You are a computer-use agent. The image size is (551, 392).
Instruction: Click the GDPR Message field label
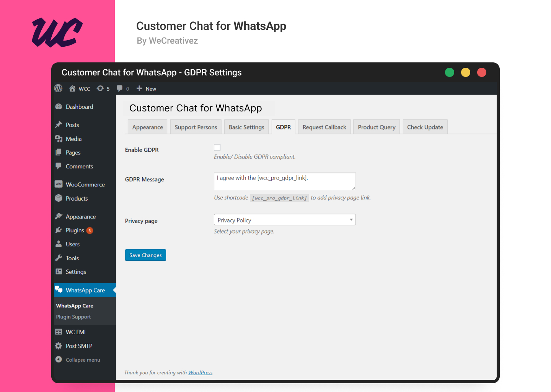pyautogui.click(x=145, y=180)
